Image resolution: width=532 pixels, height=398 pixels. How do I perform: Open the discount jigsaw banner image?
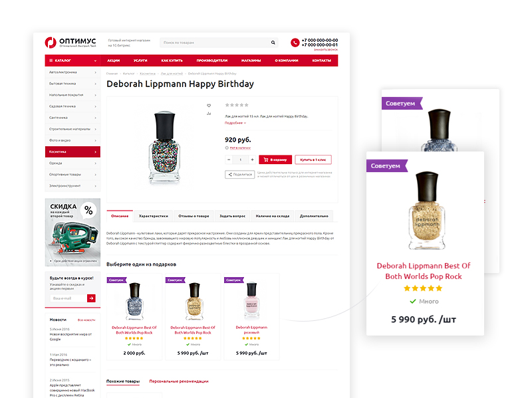[72, 233]
